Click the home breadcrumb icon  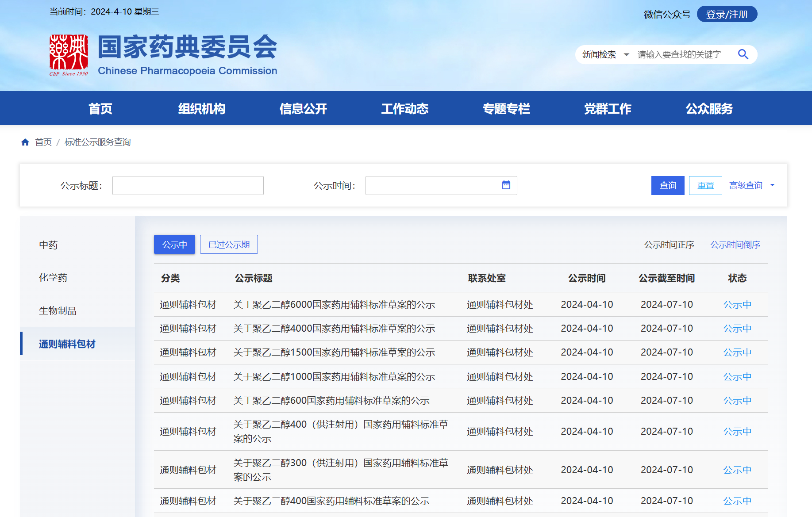(25, 142)
